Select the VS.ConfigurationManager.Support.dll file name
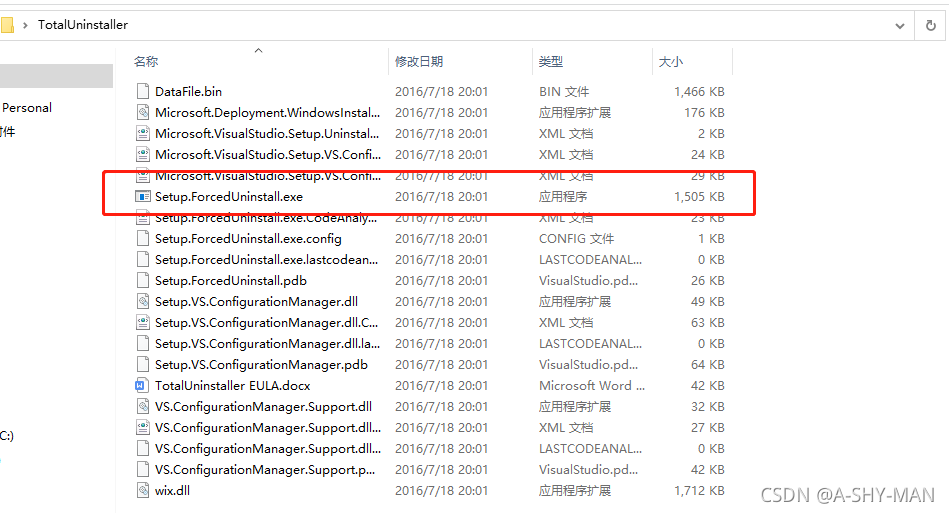The width and height of the screenshot is (949, 513). pos(263,407)
